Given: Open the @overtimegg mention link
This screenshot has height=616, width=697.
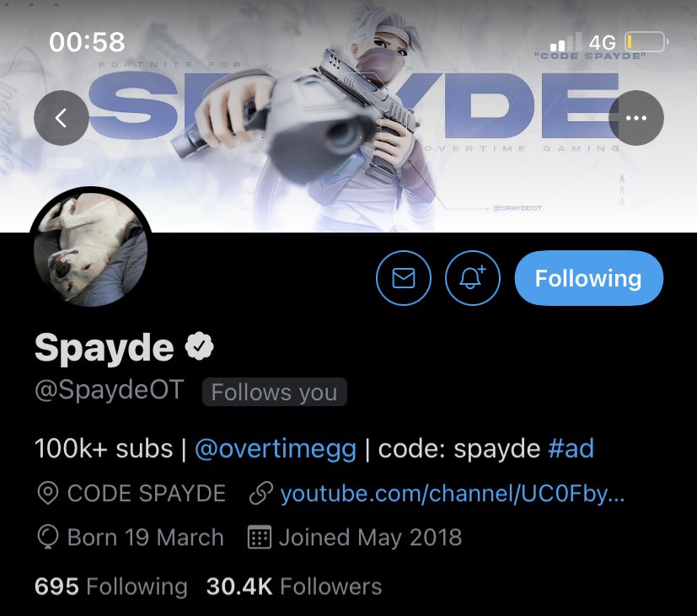Looking at the screenshot, I should 276,448.
